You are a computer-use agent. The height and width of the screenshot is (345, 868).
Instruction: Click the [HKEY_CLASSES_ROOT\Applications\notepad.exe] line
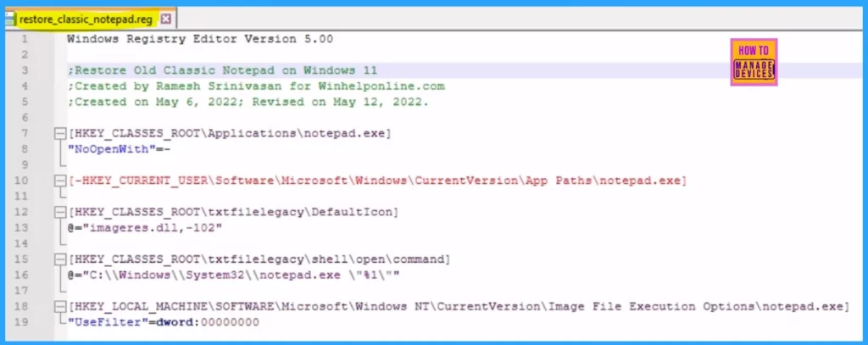click(229, 133)
